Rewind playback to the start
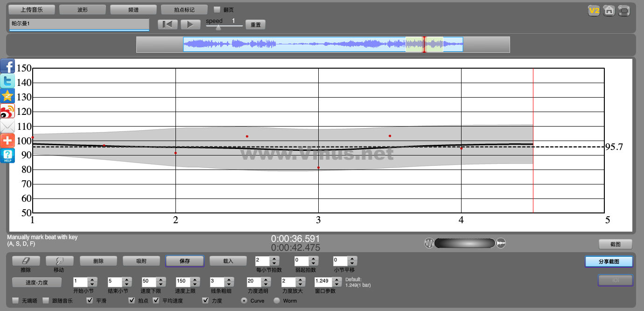The width and height of the screenshot is (644, 311). coord(167,25)
